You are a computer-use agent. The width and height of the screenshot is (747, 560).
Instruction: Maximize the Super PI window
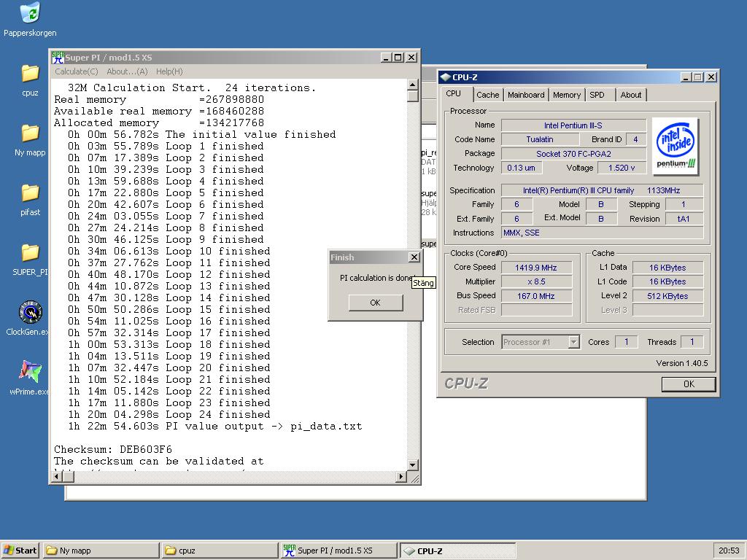(398, 58)
